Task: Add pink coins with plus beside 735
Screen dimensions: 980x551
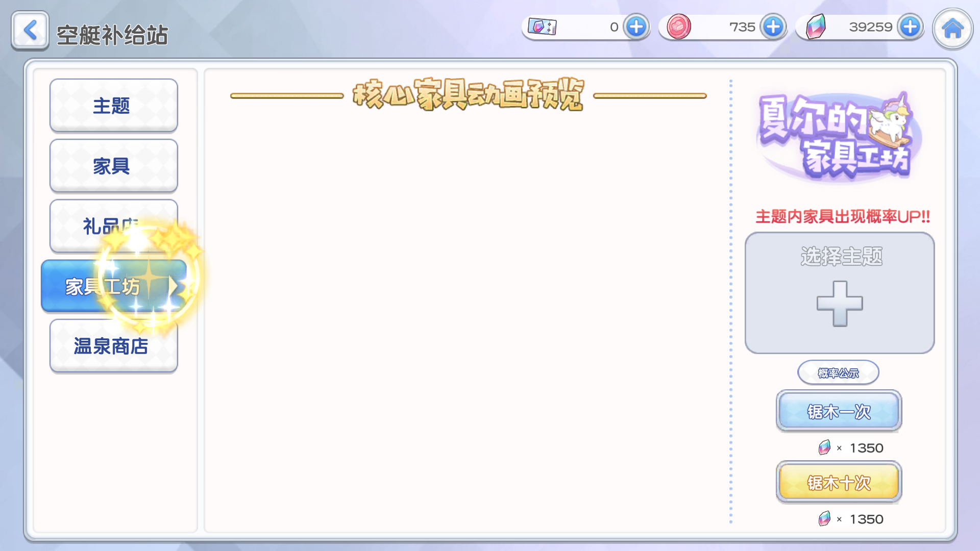Action: click(773, 27)
